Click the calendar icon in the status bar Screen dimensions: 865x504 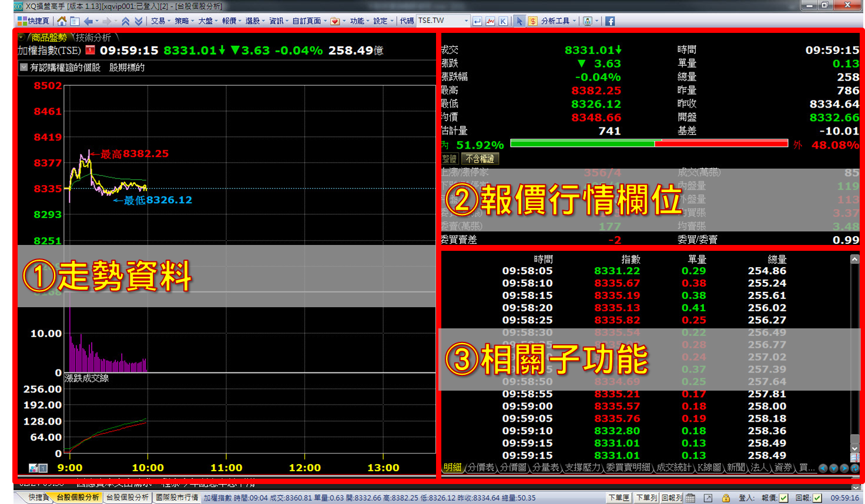690,498
